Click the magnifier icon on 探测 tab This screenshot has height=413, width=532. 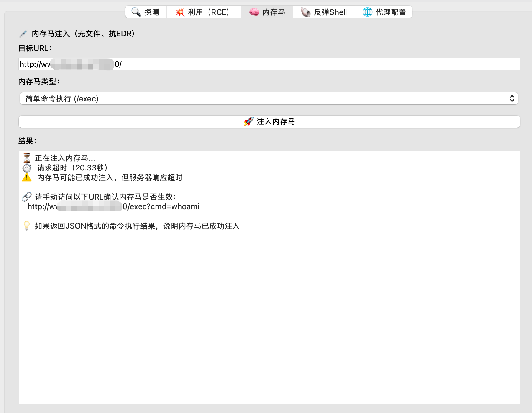136,12
